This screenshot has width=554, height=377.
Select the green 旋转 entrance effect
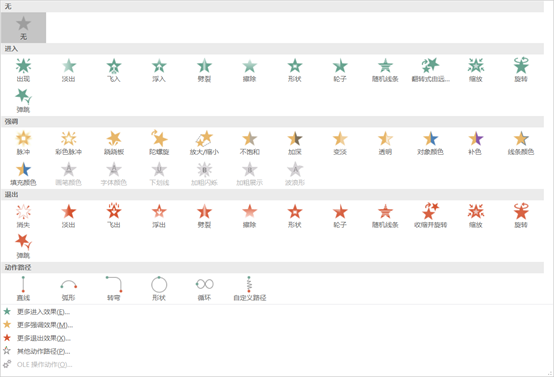[x=521, y=70]
